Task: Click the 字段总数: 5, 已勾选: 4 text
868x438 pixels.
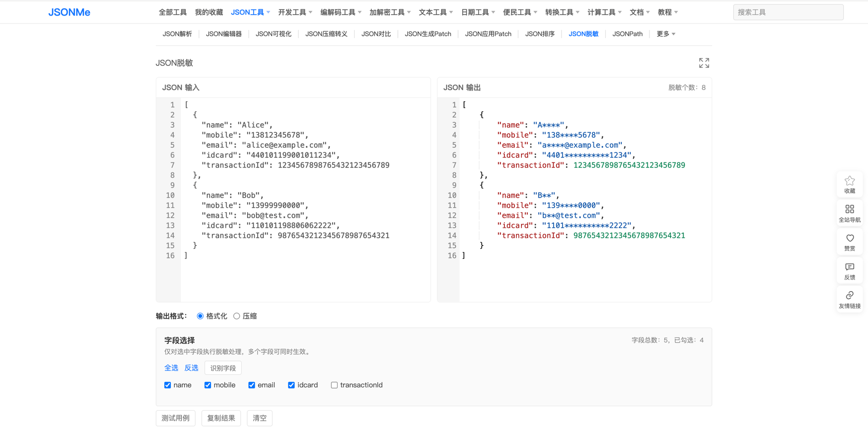Action: pos(668,340)
